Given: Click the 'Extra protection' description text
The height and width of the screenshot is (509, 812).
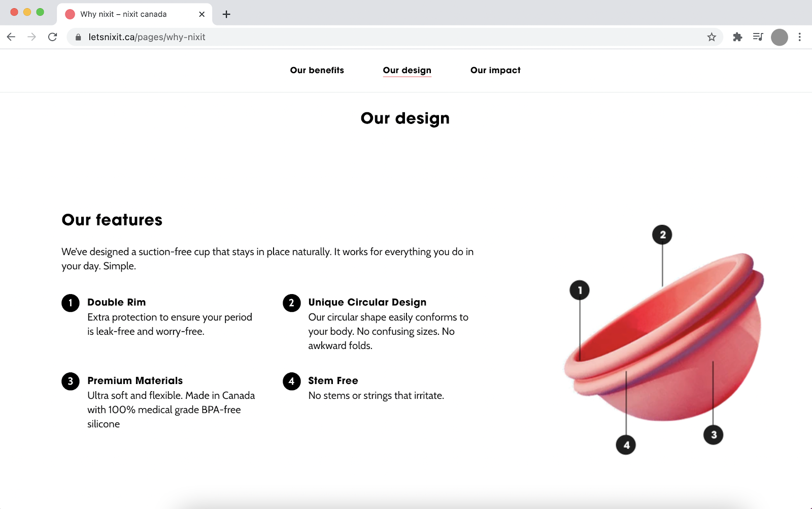Looking at the screenshot, I should 170,324.
